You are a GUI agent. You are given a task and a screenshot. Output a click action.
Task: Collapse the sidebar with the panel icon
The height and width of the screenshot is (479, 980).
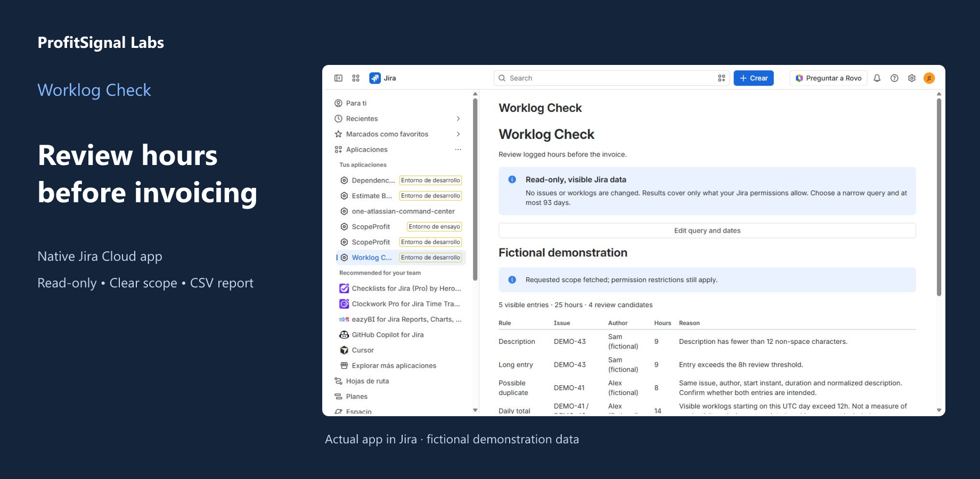[x=338, y=78]
